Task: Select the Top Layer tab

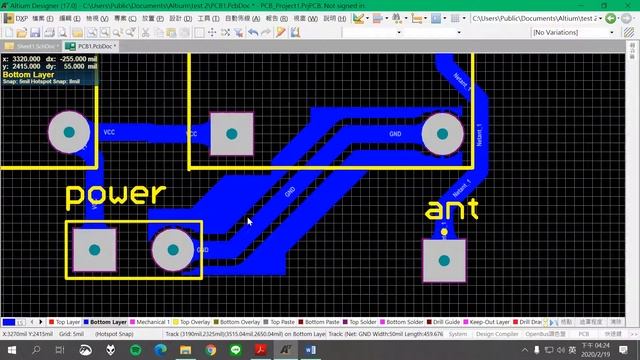Action: coord(64,322)
